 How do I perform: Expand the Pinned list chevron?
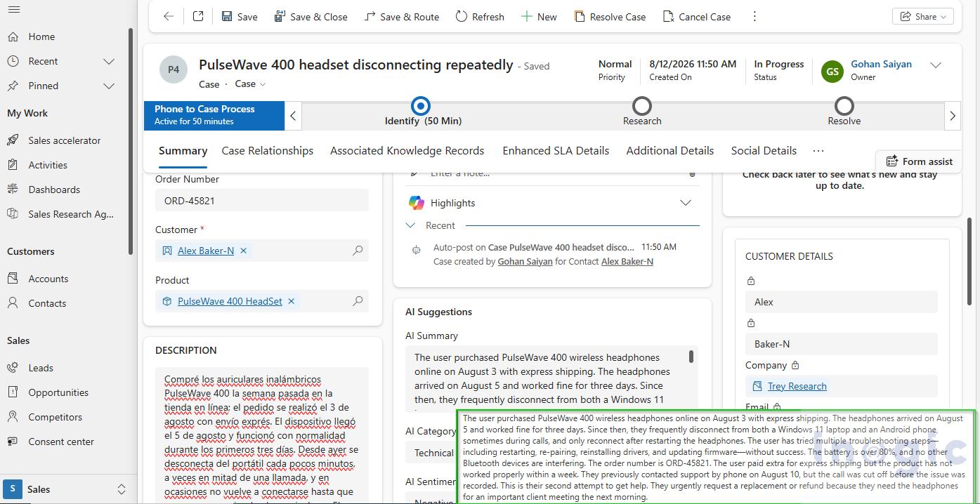pyautogui.click(x=109, y=86)
